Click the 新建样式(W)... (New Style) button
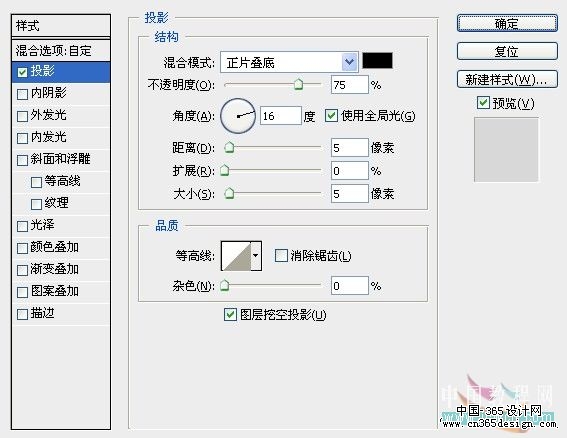The width and height of the screenshot is (567, 438). 507,79
